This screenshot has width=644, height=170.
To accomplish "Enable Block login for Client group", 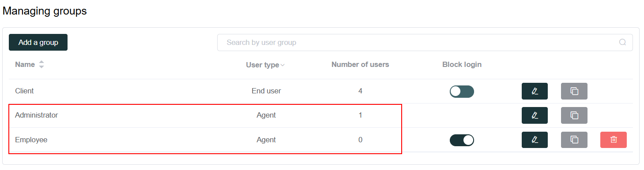I will tap(462, 91).
